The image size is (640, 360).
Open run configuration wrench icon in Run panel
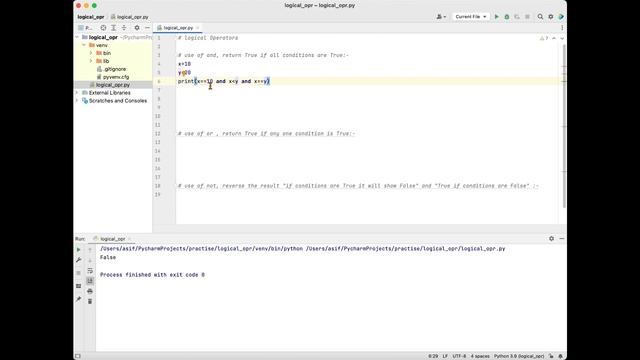point(79,260)
